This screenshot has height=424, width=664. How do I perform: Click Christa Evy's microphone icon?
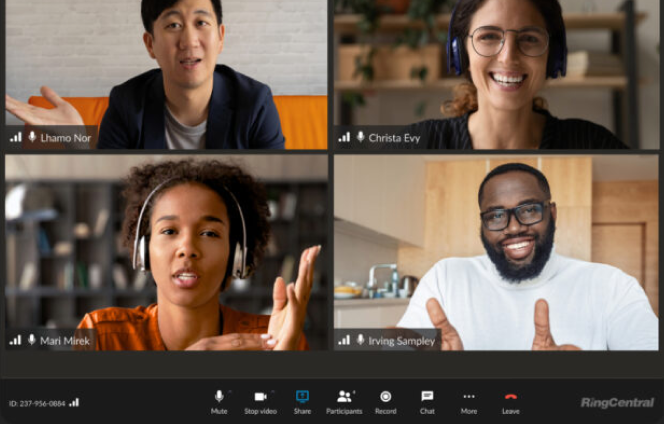pyautogui.click(x=360, y=137)
